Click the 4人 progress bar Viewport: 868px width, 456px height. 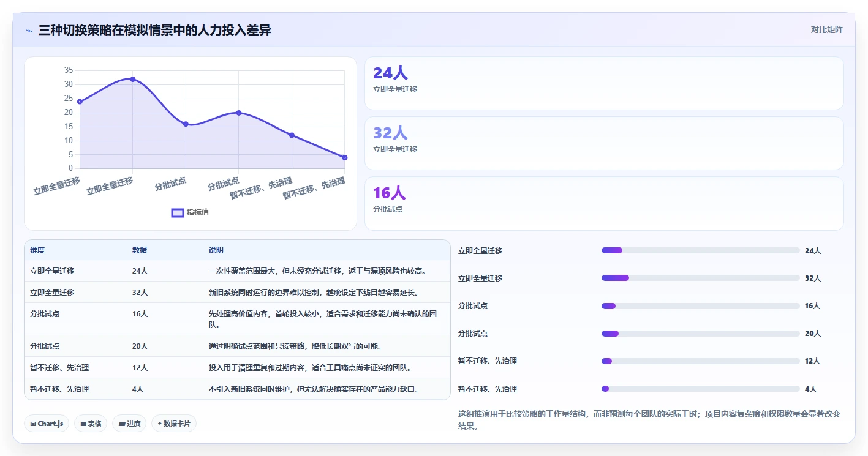[701, 389]
